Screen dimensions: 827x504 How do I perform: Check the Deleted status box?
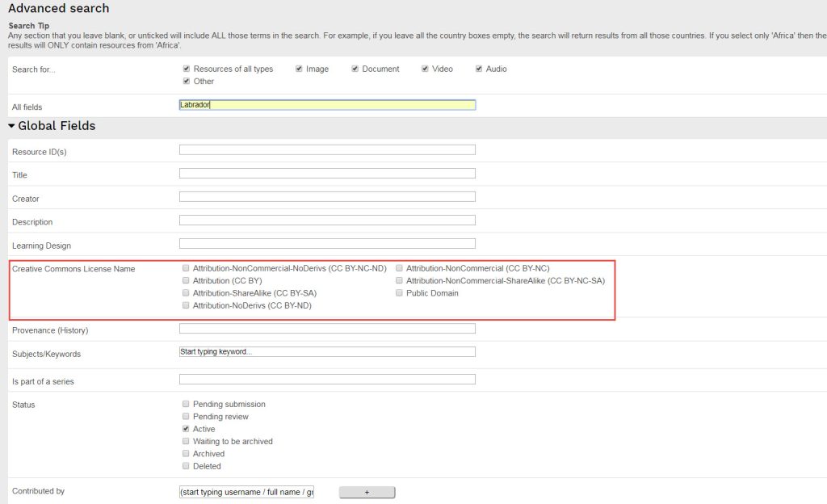(186, 465)
